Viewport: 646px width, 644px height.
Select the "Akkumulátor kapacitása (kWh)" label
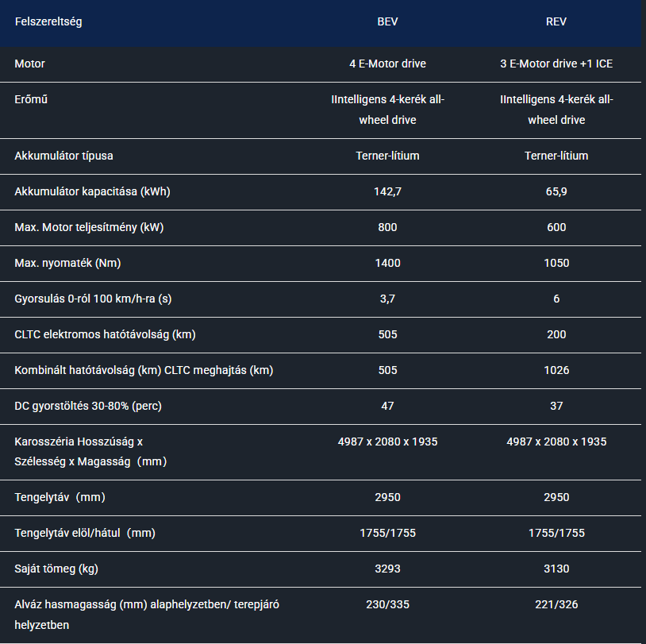92,191
